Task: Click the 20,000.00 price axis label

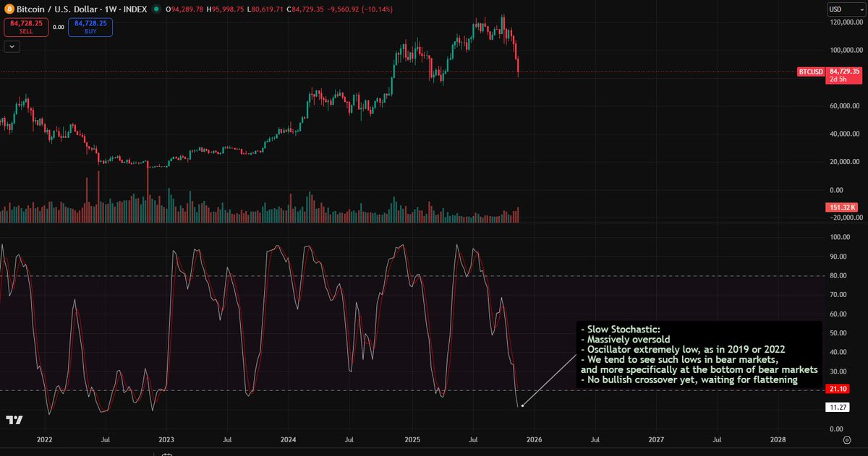Action: [x=846, y=162]
